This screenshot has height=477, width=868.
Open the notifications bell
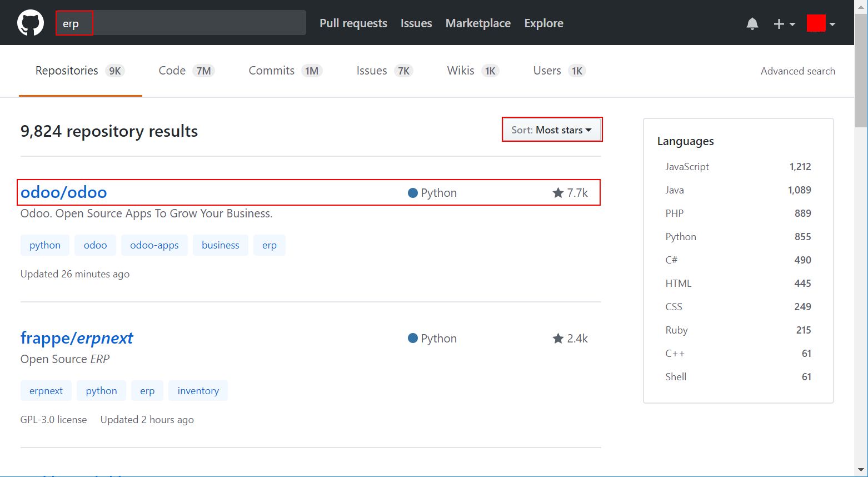point(752,23)
